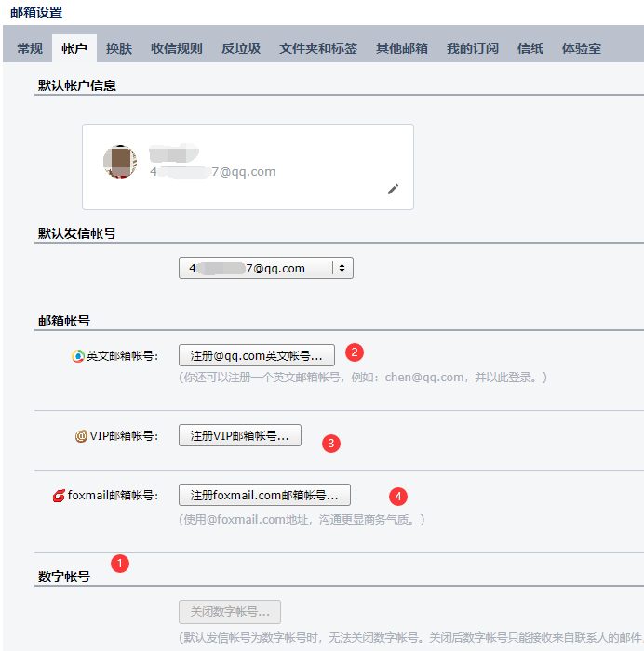Open the 收信规则 tab

tap(176, 48)
